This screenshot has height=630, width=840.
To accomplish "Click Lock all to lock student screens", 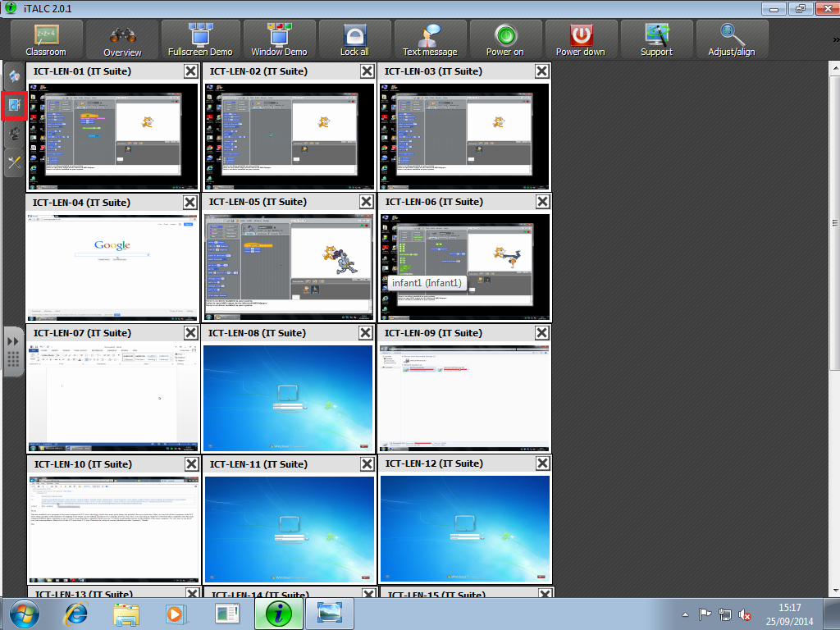I will 354,39.
